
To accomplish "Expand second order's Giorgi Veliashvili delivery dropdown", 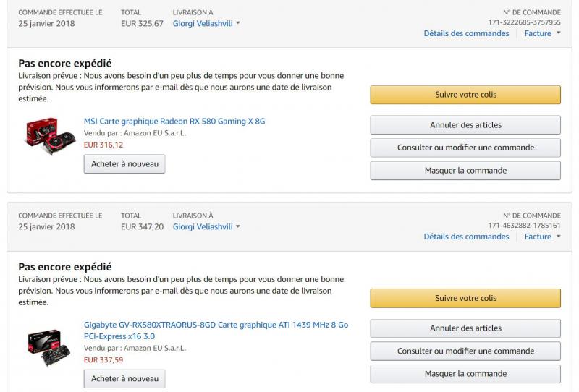I will click(x=206, y=226).
